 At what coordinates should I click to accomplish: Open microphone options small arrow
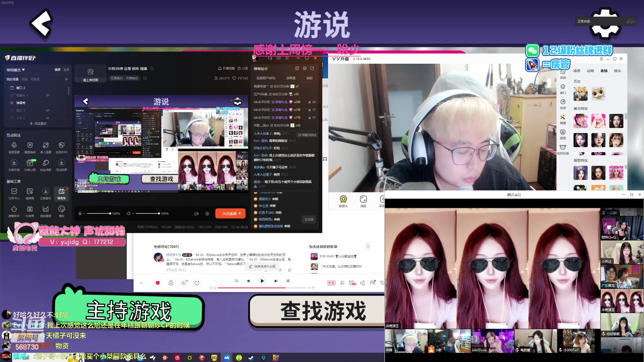coord(84,214)
